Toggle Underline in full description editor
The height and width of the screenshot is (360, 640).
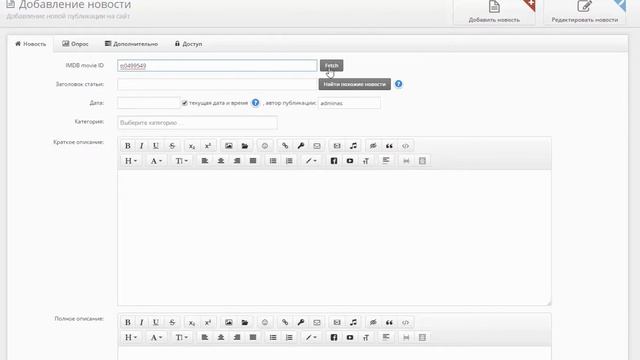click(156, 322)
